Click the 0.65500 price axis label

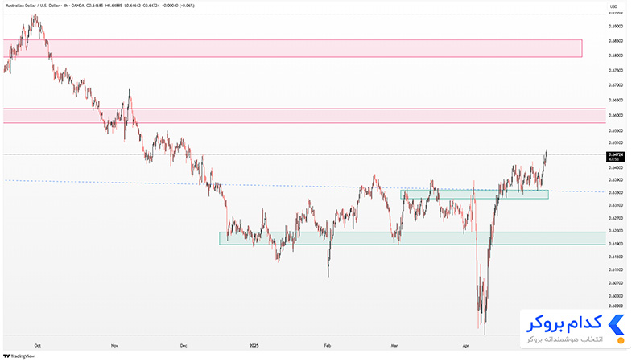pos(616,130)
